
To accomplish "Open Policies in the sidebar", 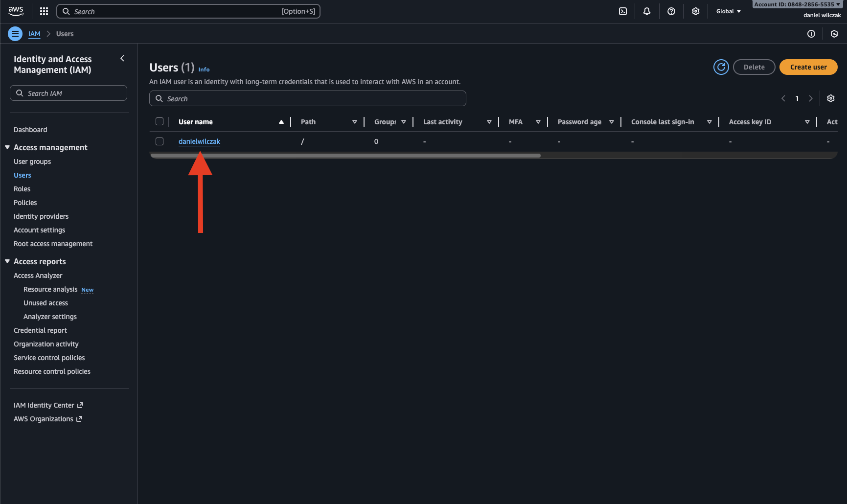I will [25, 203].
